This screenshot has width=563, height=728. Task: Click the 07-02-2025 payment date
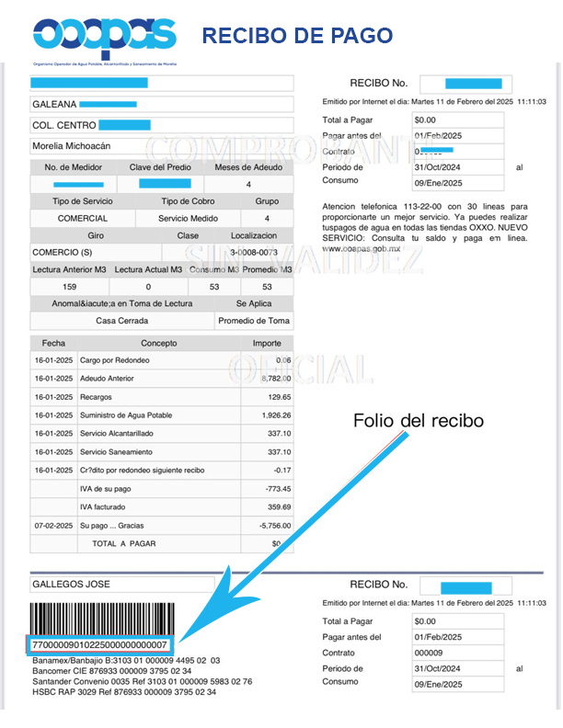click(x=54, y=526)
